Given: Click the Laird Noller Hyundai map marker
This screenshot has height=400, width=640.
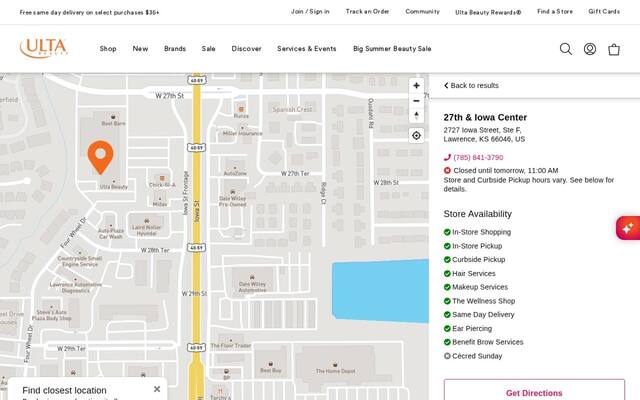Looking at the screenshot, I should point(147,221).
